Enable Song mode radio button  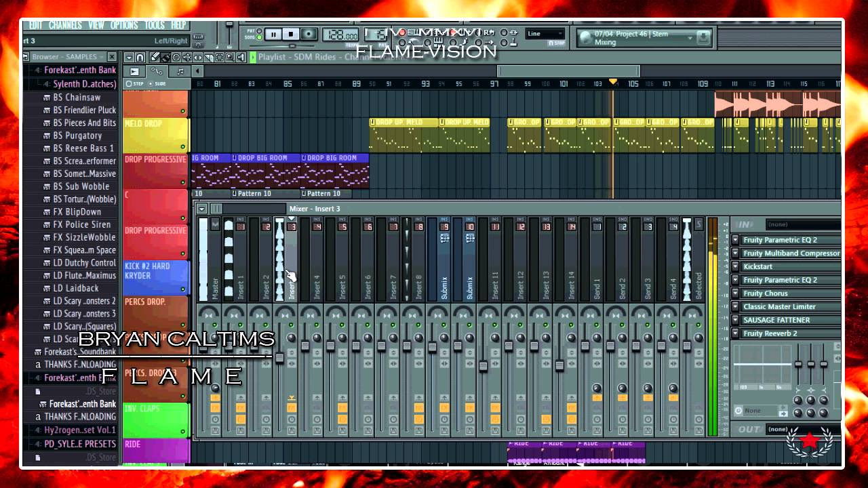click(259, 37)
